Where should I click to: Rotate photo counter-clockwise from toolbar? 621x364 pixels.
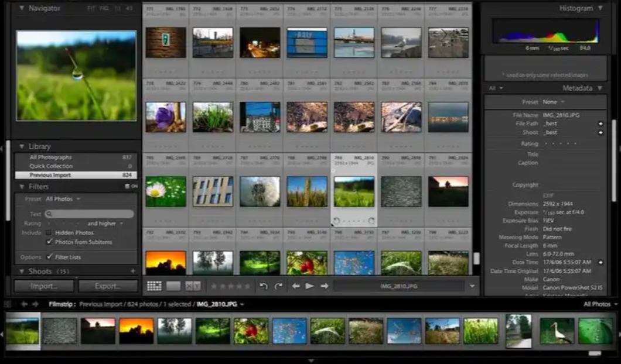(x=264, y=286)
